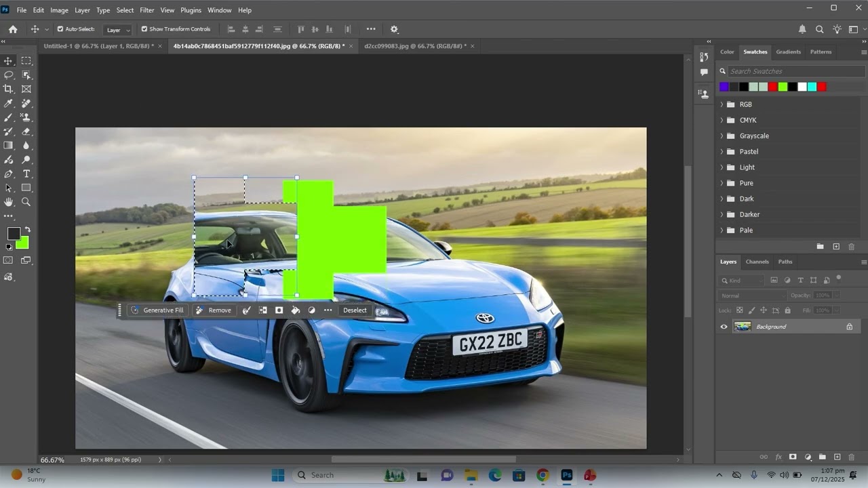The height and width of the screenshot is (488, 868).
Task: Fill selection using paint bucket in contextual bar
Action: (295, 310)
